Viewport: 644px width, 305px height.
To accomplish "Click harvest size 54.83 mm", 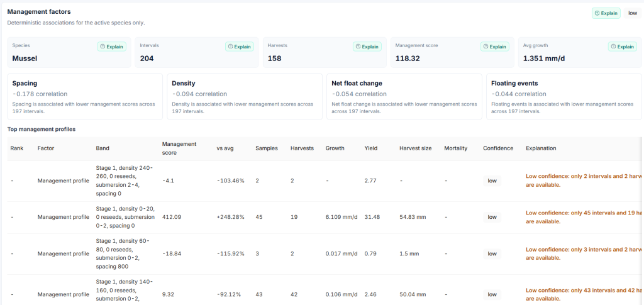I will (413, 217).
